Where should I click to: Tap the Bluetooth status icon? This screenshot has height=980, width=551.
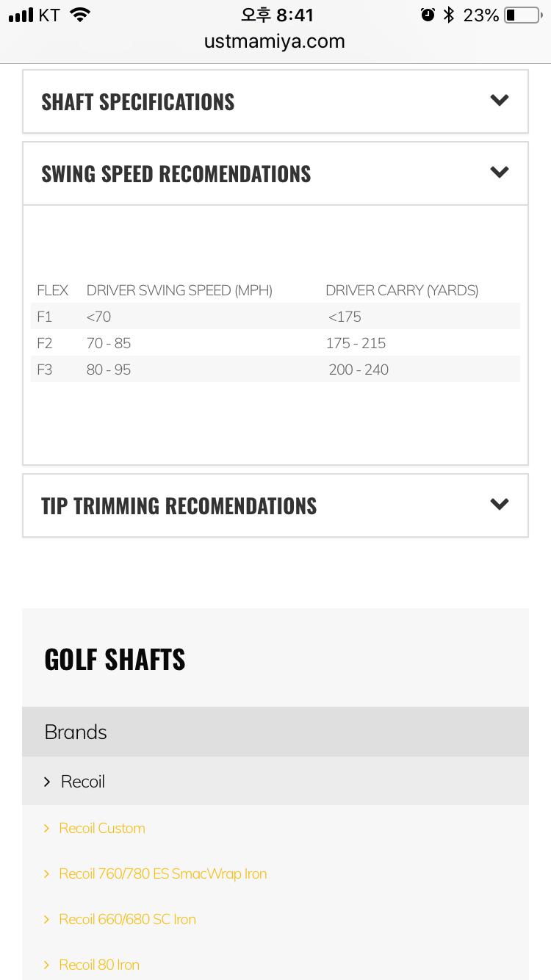click(449, 15)
